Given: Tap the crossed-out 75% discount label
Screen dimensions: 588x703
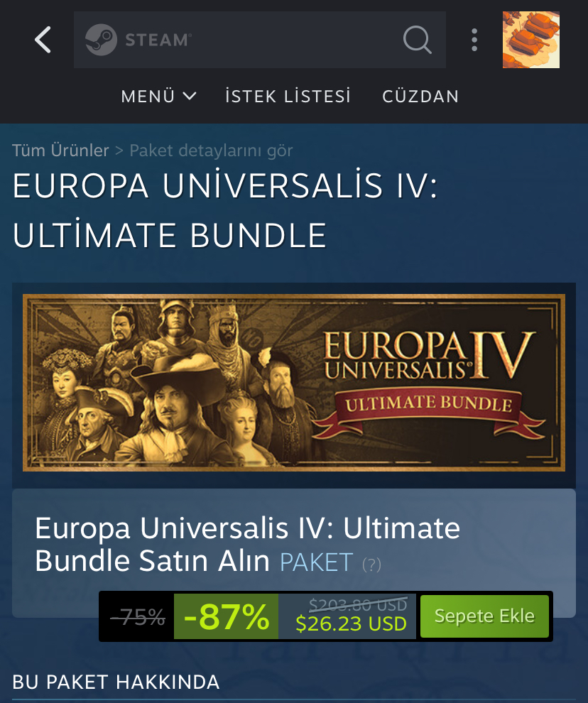Looking at the screenshot, I should [x=138, y=617].
